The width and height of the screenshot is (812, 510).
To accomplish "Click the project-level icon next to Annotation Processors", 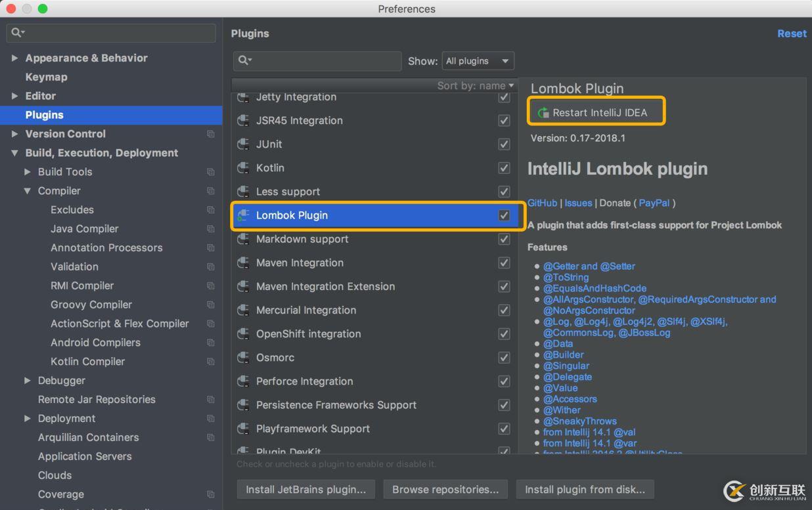I will (211, 248).
